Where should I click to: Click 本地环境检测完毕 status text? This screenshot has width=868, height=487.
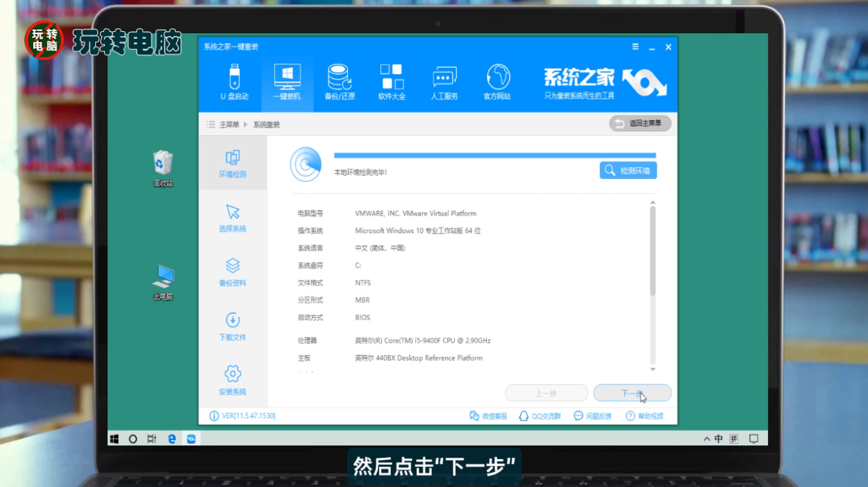coord(360,172)
